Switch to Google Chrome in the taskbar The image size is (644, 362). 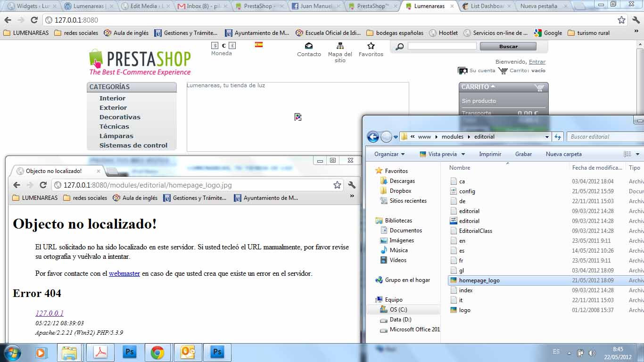(x=157, y=353)
